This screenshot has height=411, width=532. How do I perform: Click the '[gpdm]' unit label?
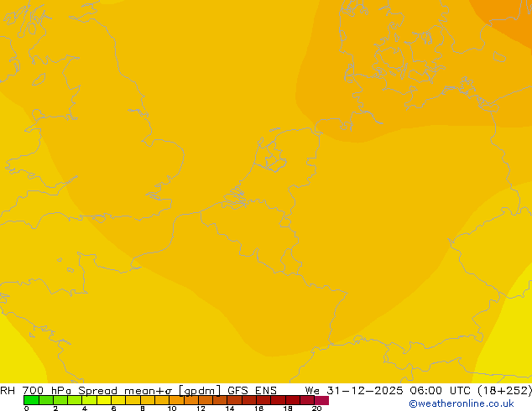(x=199, y=391)
